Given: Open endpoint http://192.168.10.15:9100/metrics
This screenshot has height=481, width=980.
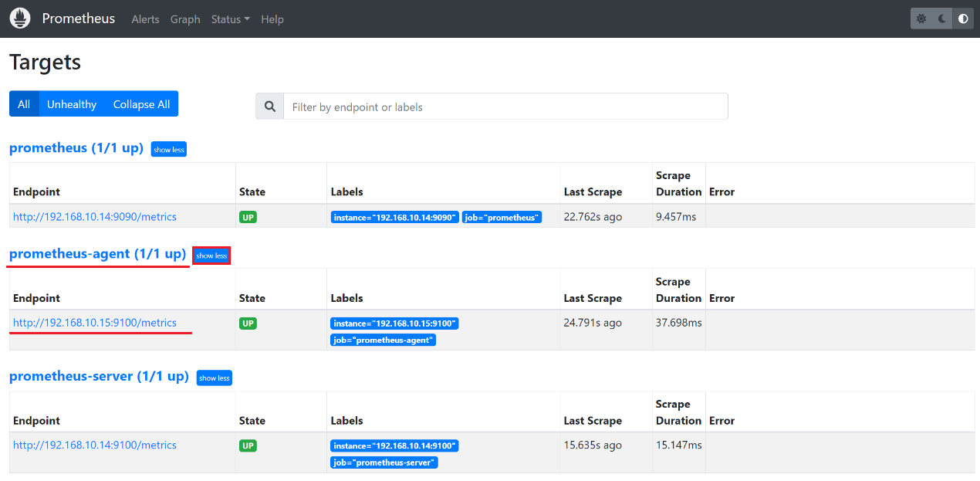Looking at the screenshot, I should pyautogui.click(x=95, y=323).
